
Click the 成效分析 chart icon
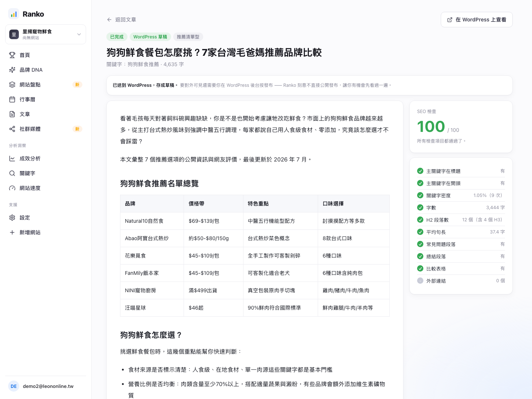[12, 158]
